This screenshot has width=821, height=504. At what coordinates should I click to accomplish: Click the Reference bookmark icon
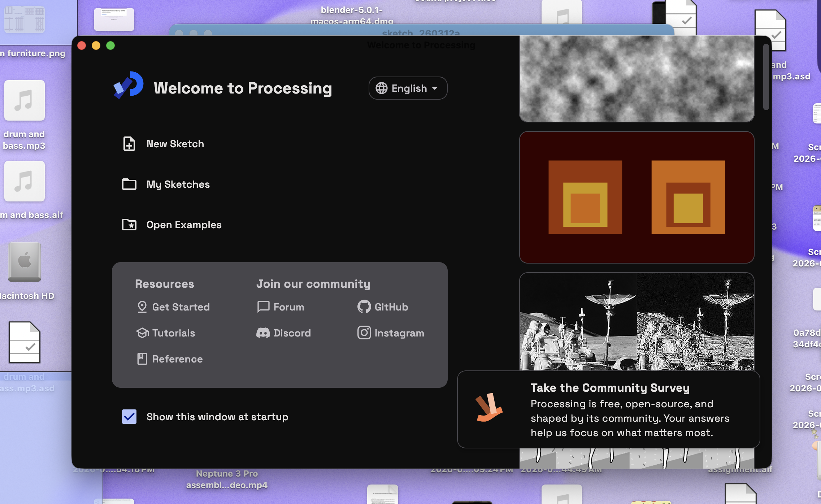click(x=142, y=359)
